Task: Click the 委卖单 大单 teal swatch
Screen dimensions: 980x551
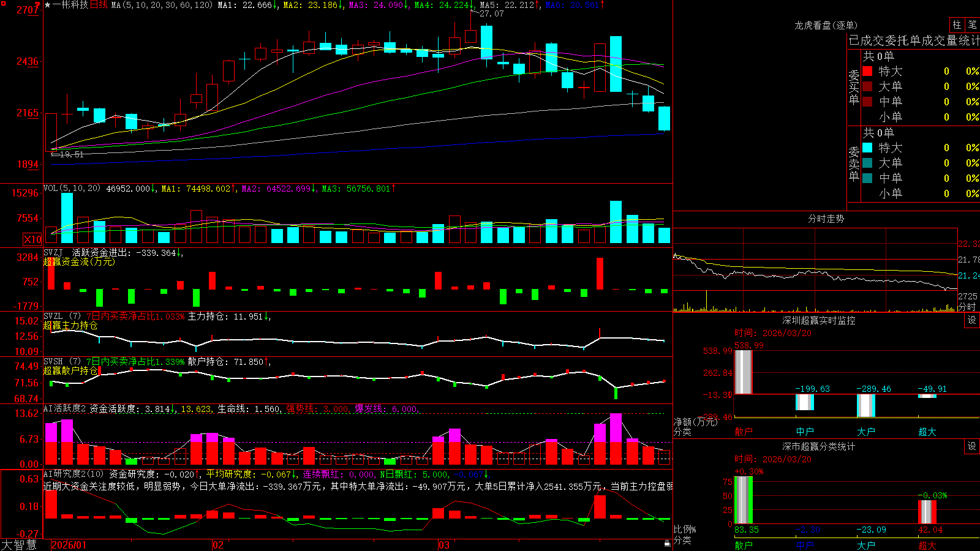Action: tap(867, 163)
